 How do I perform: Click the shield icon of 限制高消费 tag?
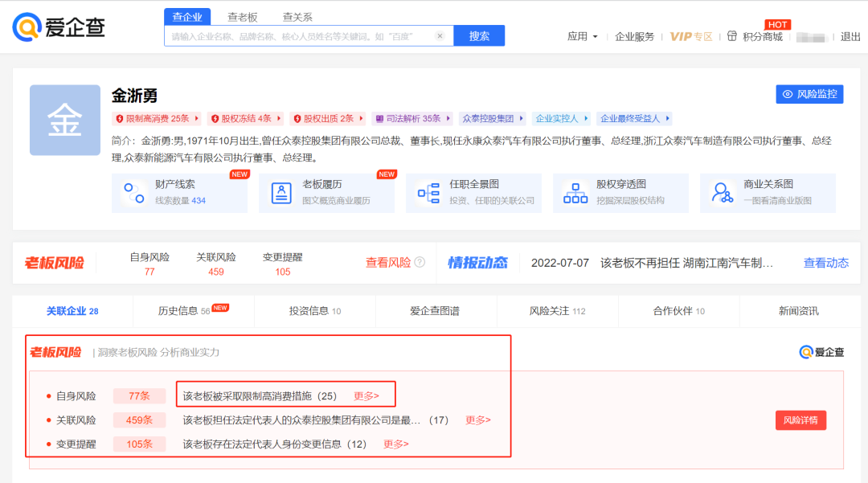120,118
